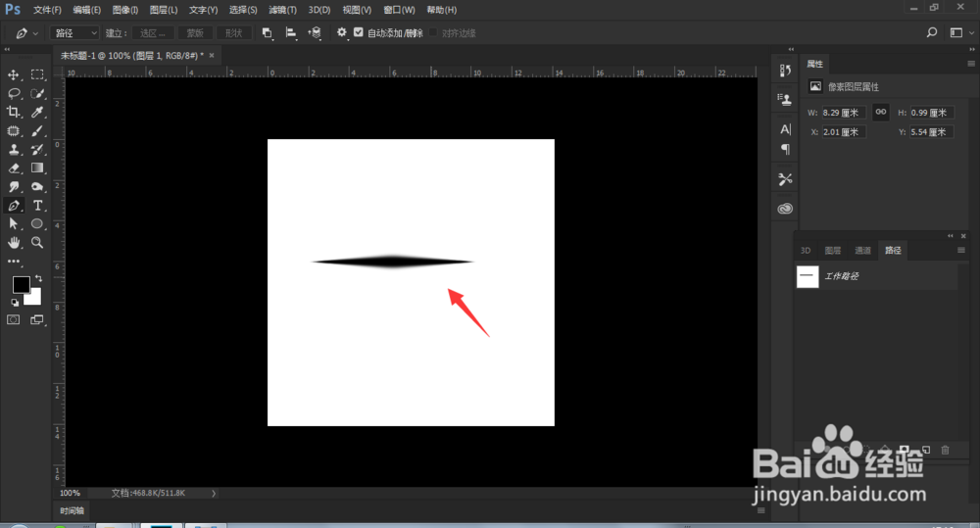Select the Spot Healing Brush tool
The width and height of the screenshot is (980, 528).
click(13, 131)
